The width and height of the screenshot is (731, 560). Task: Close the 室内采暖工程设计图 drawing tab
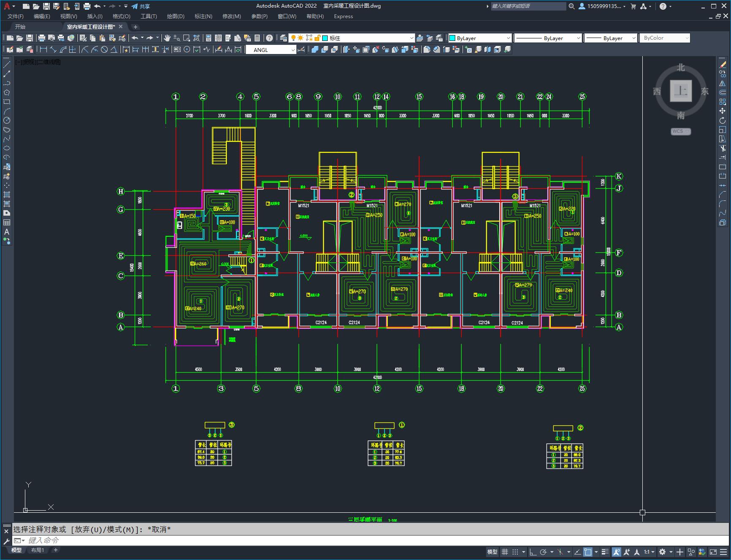121,27
